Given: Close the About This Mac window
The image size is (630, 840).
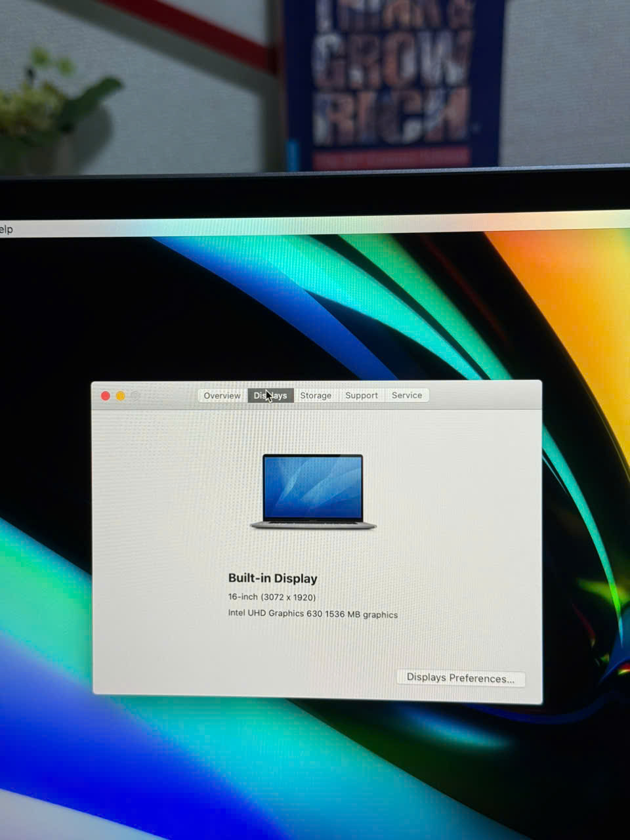Looking at the screenshot, I should [x=105, y=396].
